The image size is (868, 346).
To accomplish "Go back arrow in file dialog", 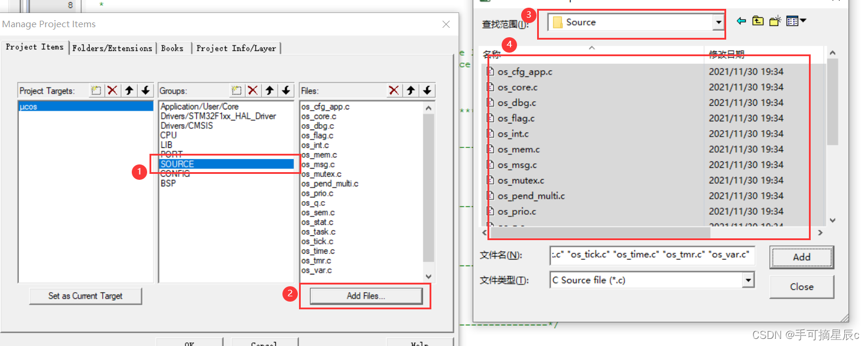I will tap(741, 21).
